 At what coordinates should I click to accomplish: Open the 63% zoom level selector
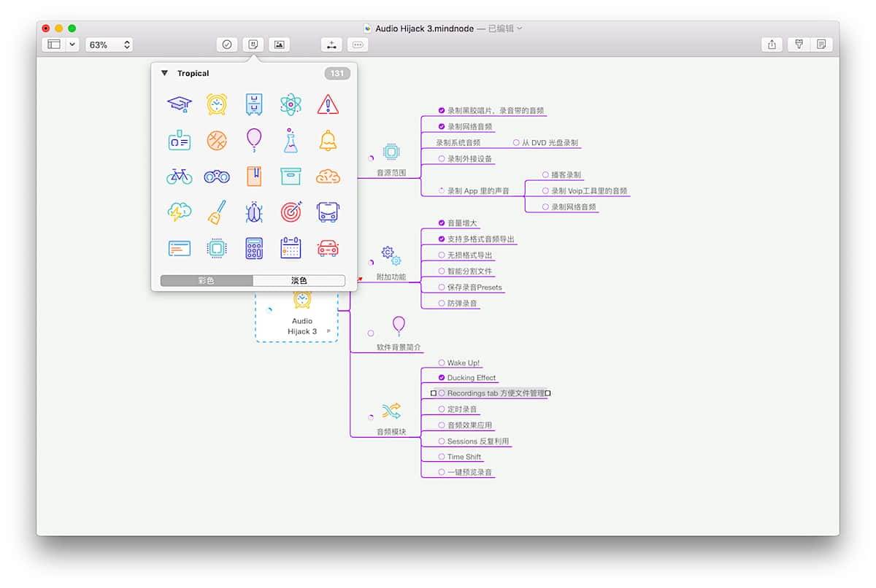click(109, 45)
